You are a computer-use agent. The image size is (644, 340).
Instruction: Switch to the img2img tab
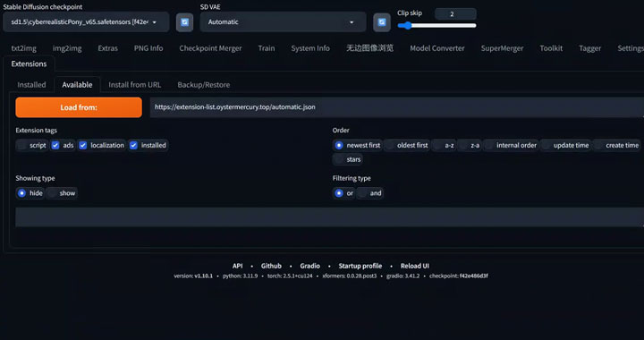[x=67, y=48]
